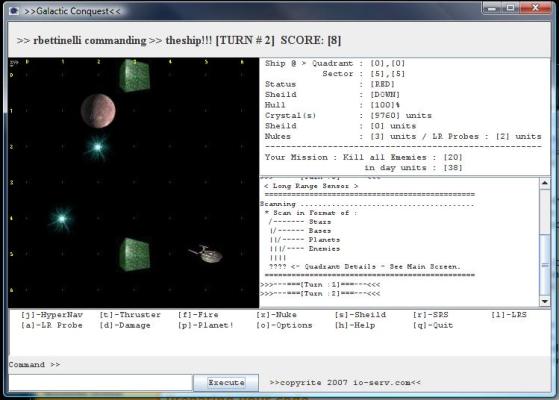Click the [r]-SRS command text
The height and width of the screenshot is (400, 559).
(431, 315)
